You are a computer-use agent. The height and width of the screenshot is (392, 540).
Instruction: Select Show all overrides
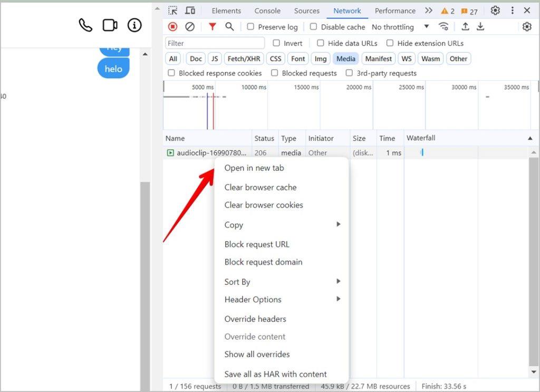pos(257,355)
